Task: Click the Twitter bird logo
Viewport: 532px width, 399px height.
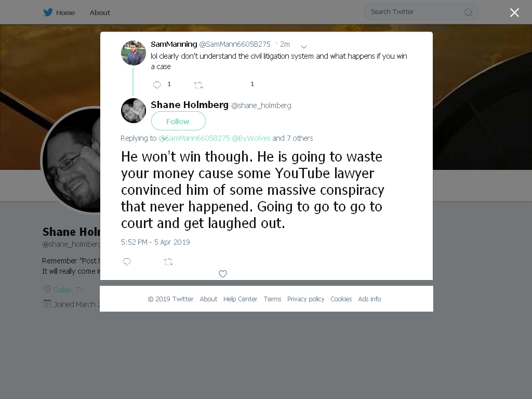Action: click(x=48, y=12)
